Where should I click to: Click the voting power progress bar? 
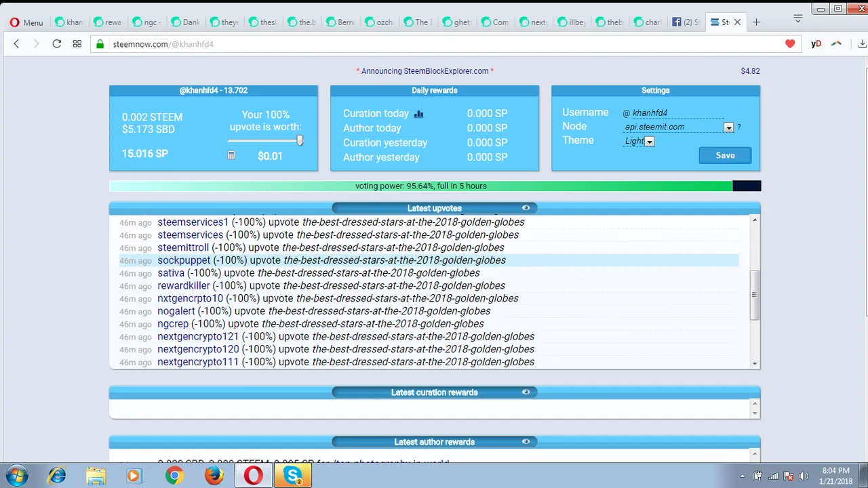435,186
